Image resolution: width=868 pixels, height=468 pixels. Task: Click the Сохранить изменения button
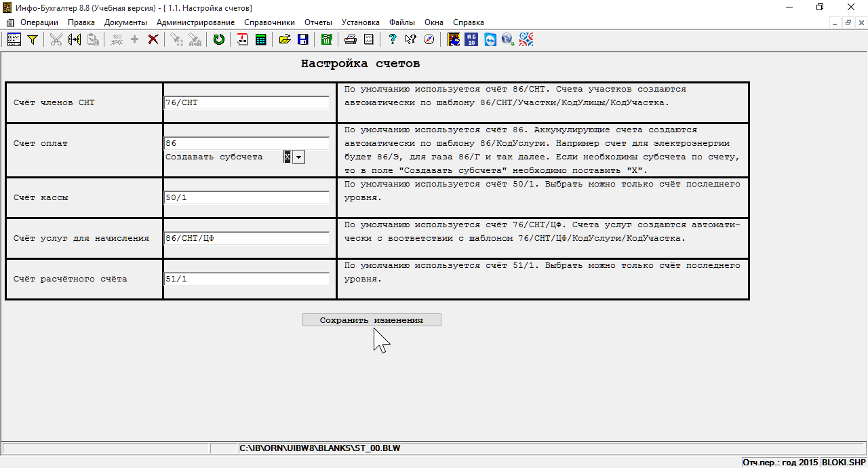(372, 320)
